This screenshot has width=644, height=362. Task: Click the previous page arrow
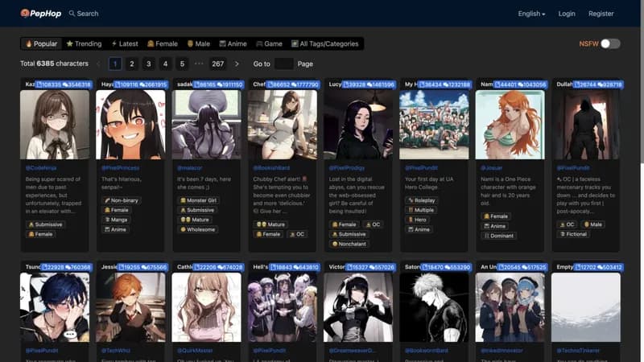pos(98,64)
